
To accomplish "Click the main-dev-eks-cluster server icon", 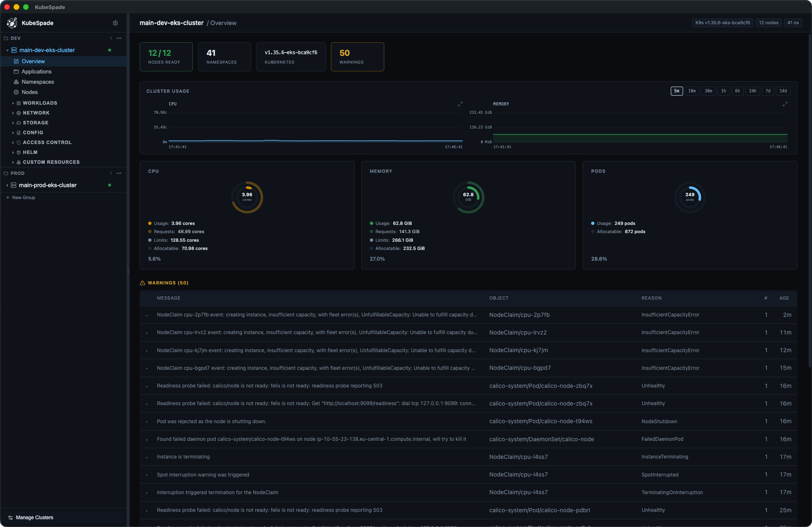I will (x=14, y=50).
